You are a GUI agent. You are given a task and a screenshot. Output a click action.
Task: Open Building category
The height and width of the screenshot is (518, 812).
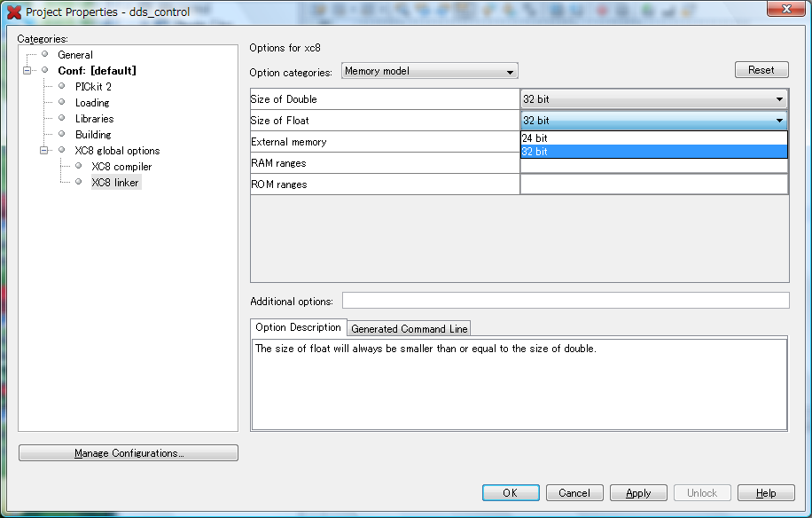point(93,135)
